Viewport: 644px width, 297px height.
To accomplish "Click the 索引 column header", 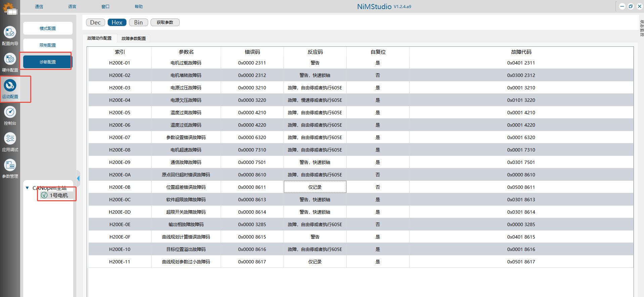I will [x=120, y=52].
